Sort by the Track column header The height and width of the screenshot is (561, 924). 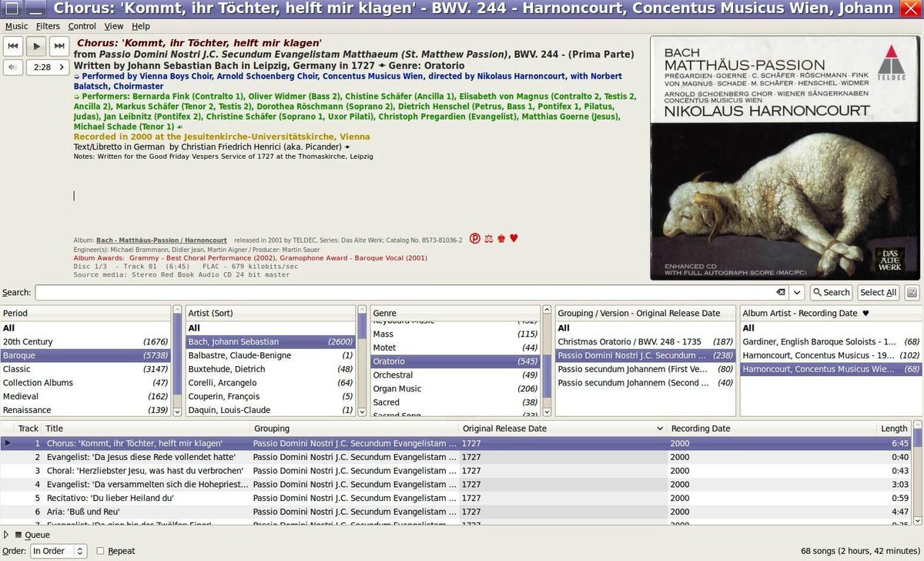tap(28, 428)
